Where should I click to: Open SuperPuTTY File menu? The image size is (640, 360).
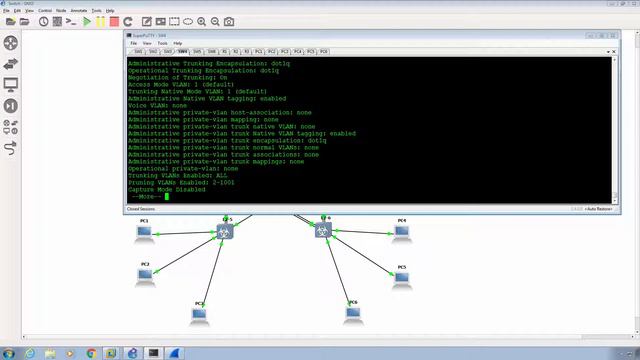[133, 43]
